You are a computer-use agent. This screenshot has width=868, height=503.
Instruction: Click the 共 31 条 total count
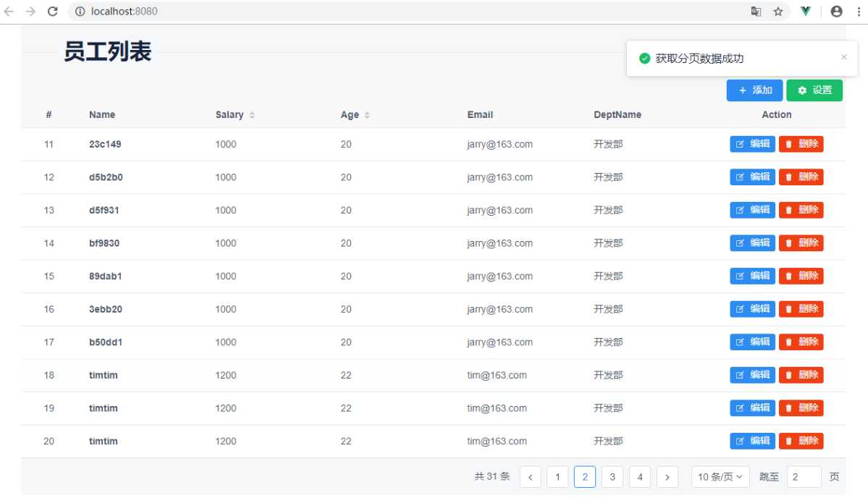click(492, 476)
